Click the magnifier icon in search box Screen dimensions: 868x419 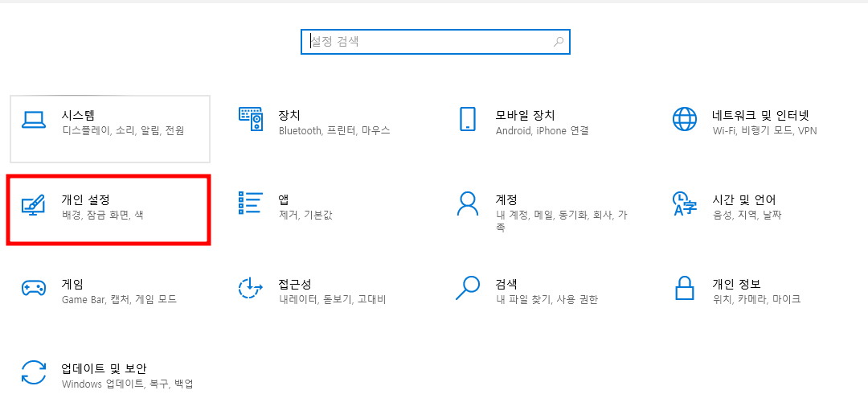click(559, 42)
